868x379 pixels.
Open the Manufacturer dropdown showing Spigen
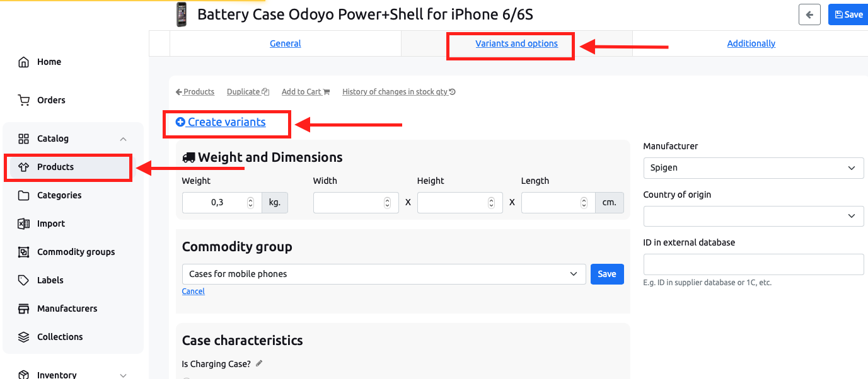753,168
